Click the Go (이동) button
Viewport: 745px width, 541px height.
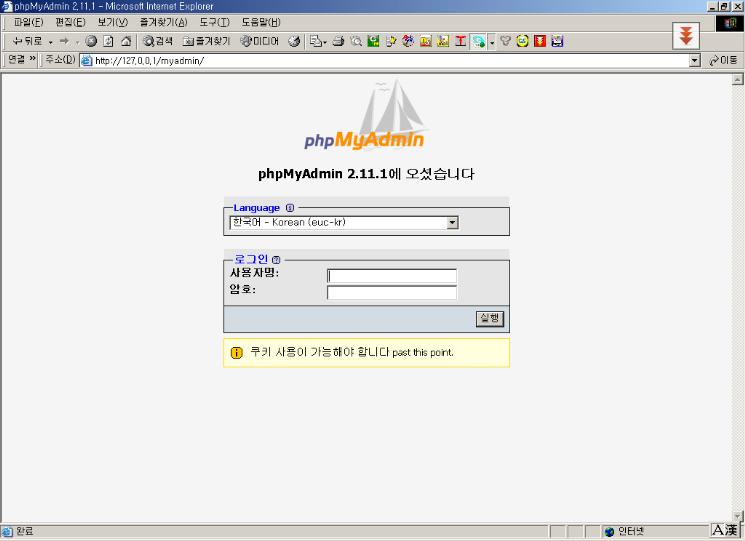coord(723,60)
